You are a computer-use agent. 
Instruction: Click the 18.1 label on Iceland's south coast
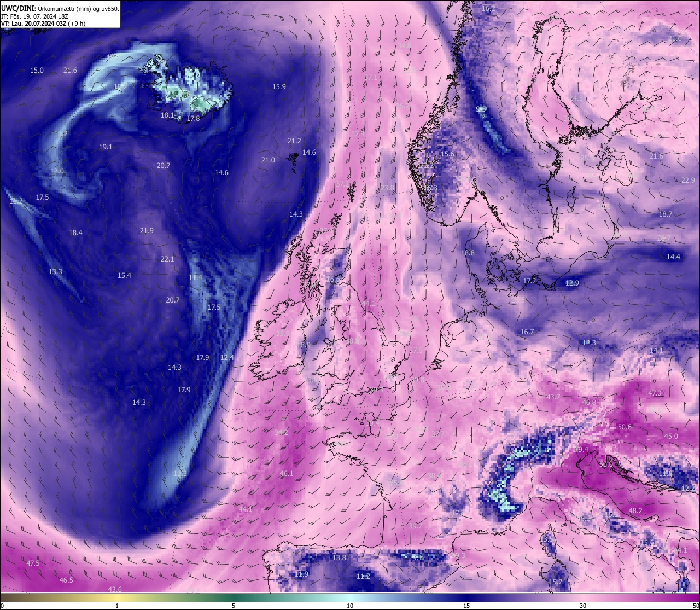point(167,115)
